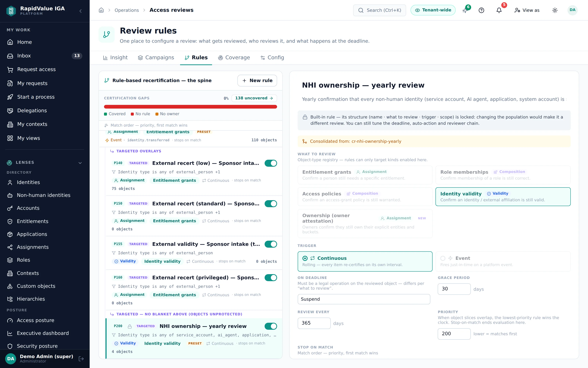Switch to the Insight tab

(x=115, y=58)
